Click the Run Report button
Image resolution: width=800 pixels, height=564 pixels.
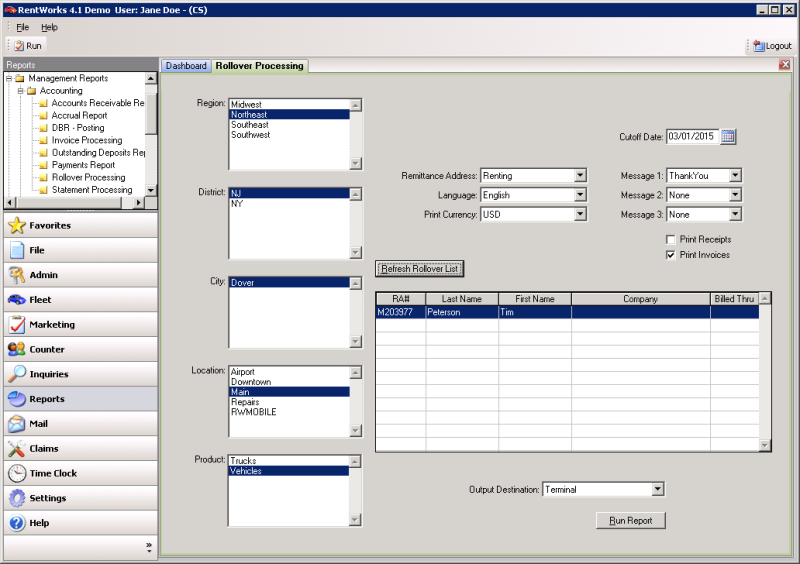(x=631, y=521)
